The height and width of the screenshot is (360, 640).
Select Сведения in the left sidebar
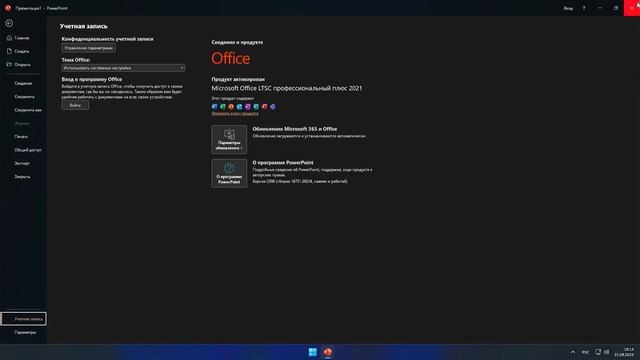23,83
